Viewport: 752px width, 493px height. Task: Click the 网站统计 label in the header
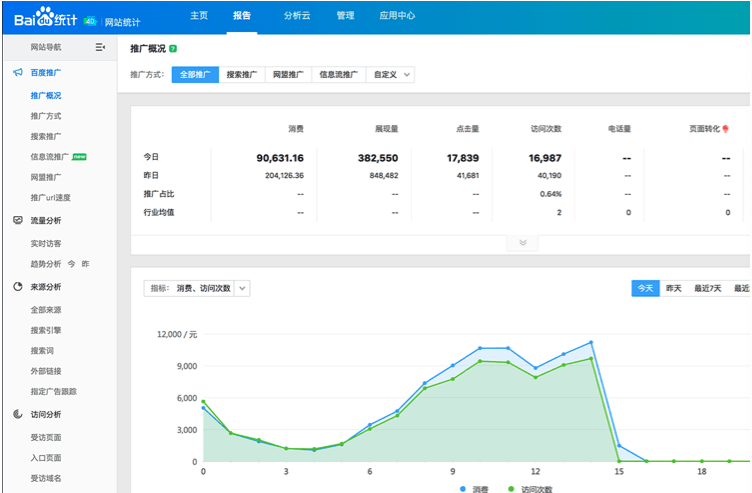click(122, 22)
